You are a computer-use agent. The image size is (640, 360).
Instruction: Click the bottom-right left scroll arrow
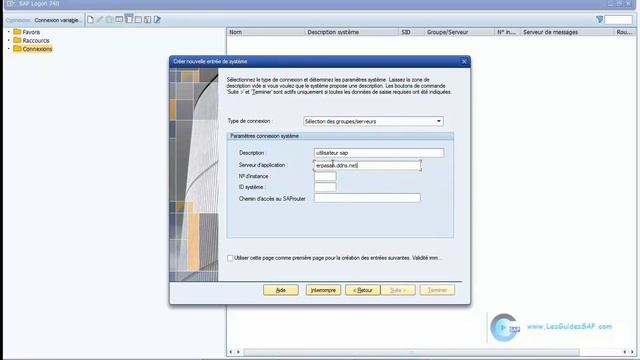click(624, 352)
